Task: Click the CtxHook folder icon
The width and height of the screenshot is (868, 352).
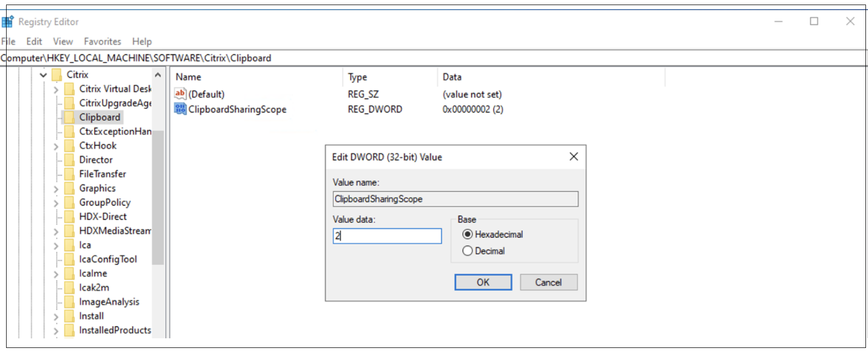Action: 70,146
